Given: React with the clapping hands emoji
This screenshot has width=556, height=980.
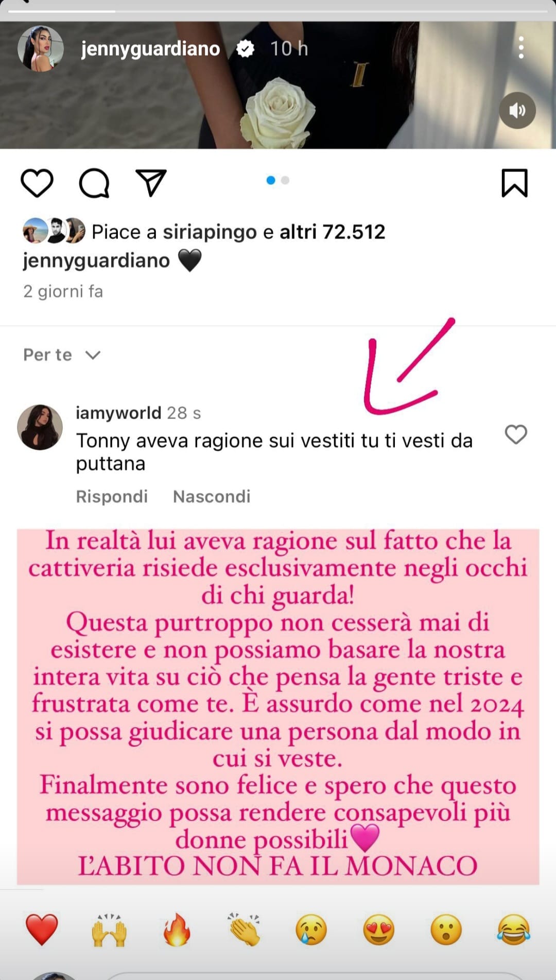Looking at the screenshot, I should click(244, 930).
